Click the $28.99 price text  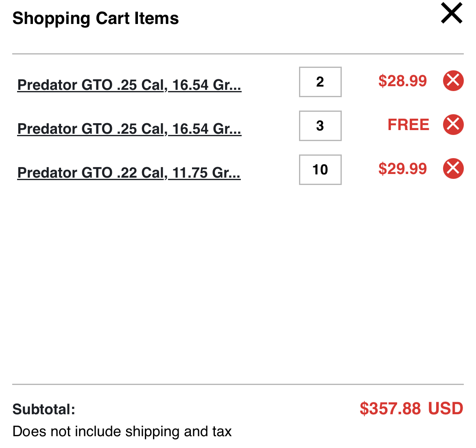tap(402, 81)
